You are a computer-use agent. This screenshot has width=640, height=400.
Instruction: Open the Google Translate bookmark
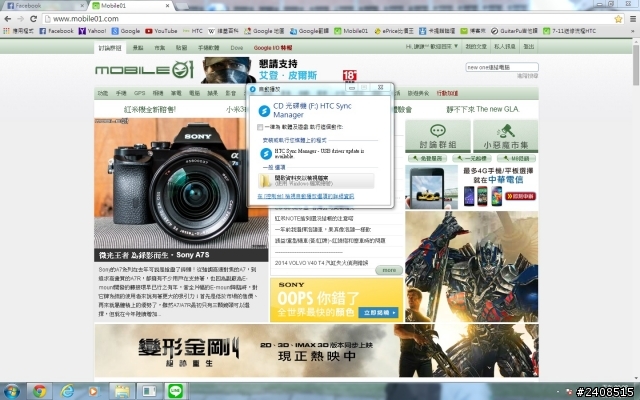coord(309,31)
